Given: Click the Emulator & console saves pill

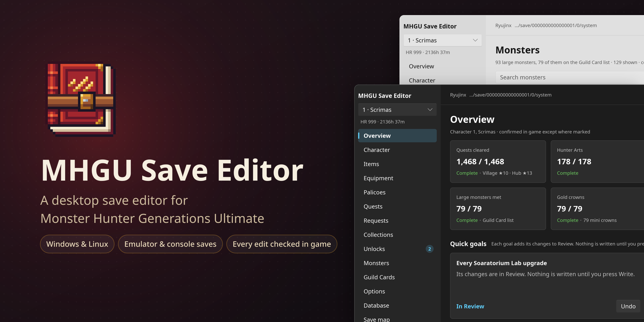Looking at the screenshot, I should pyautogui.click(x=170, y=244).
